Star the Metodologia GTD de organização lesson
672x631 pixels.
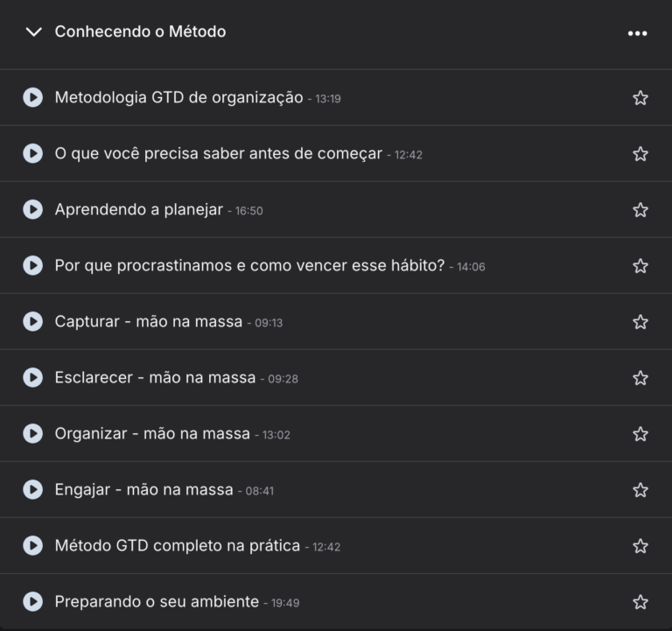click(640, 98)
